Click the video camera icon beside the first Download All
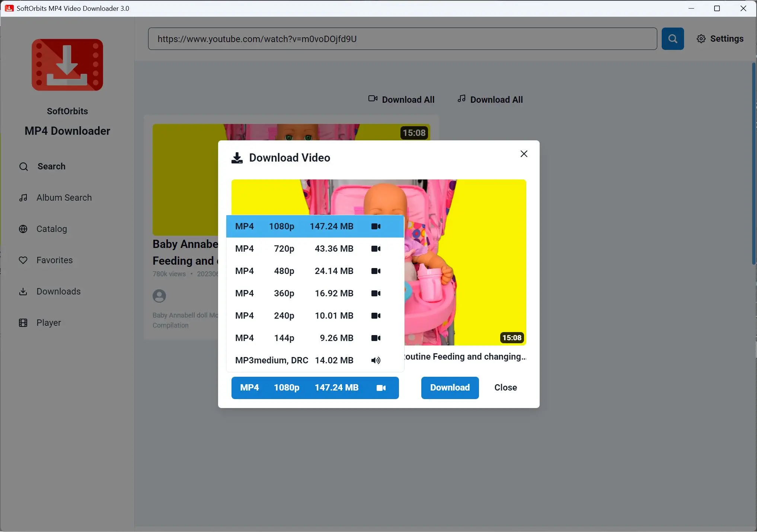Image resolution: width=757 pixels, height=532 pixels. coord(373,99)
